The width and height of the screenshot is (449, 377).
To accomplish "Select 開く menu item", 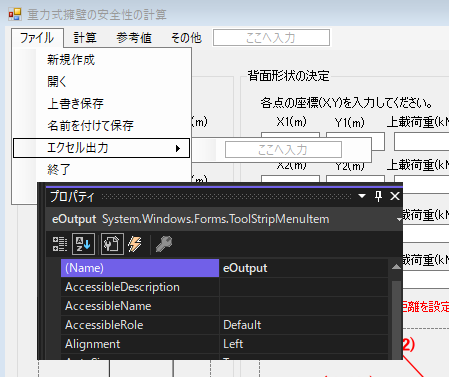I will (102, 81).
